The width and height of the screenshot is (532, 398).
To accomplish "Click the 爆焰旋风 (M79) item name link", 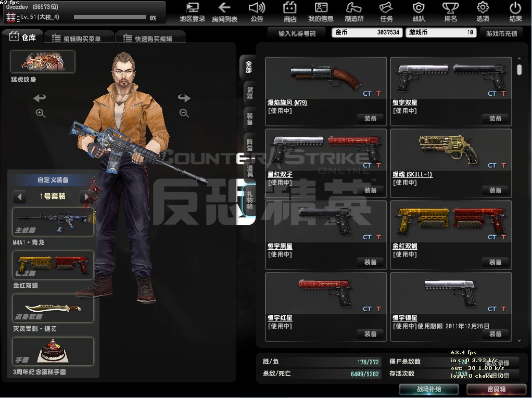I will click(287, 102).
